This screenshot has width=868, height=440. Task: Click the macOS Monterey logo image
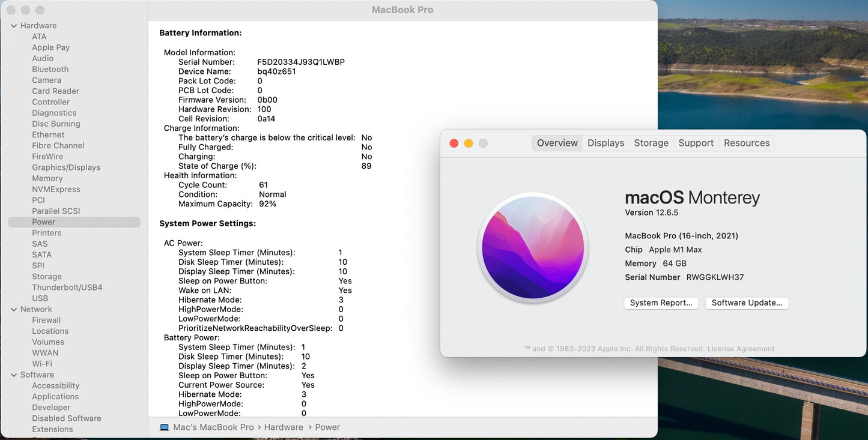coord(533,247)
